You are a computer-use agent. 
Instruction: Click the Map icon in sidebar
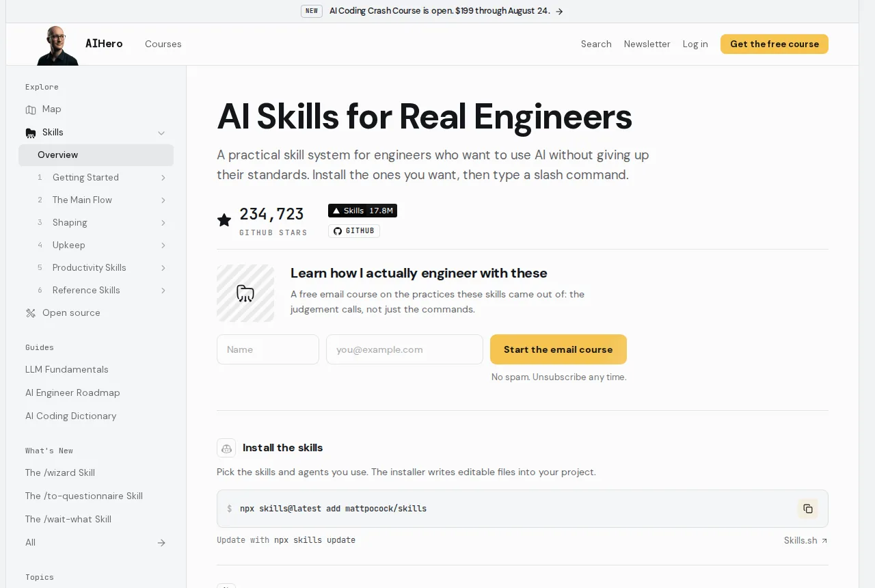point(31,109)
